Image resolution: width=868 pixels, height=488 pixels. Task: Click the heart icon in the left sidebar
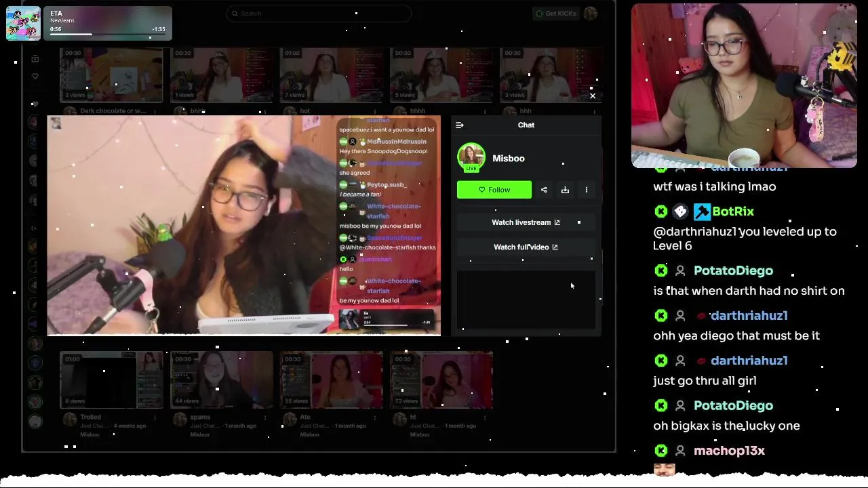coord(35,77)
